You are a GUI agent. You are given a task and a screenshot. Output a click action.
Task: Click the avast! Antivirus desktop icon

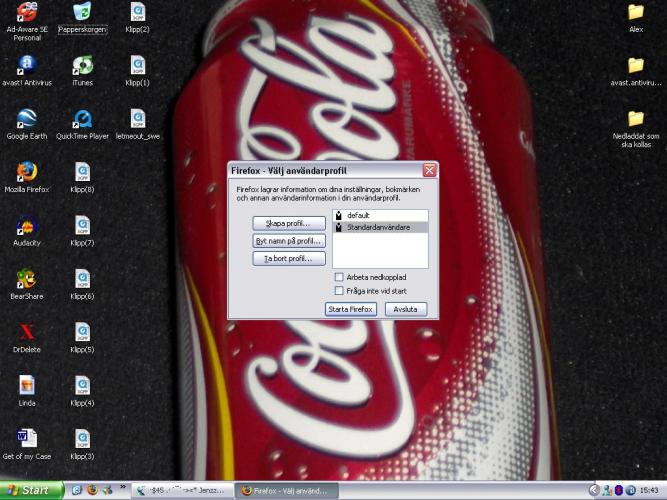click(27, 66)
